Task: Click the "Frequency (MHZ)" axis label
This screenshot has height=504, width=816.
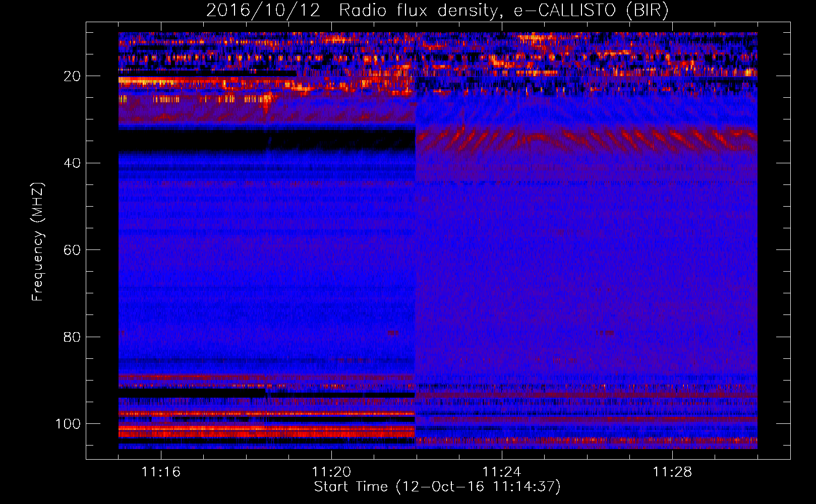Action: click(x=38, y=242)
